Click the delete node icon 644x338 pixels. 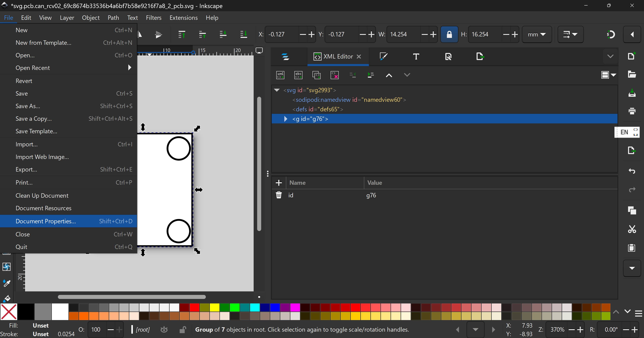(x=334, y=75)
